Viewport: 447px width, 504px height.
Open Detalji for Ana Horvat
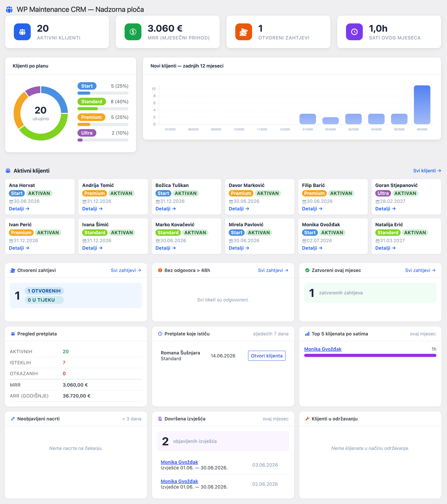(19, 209)
